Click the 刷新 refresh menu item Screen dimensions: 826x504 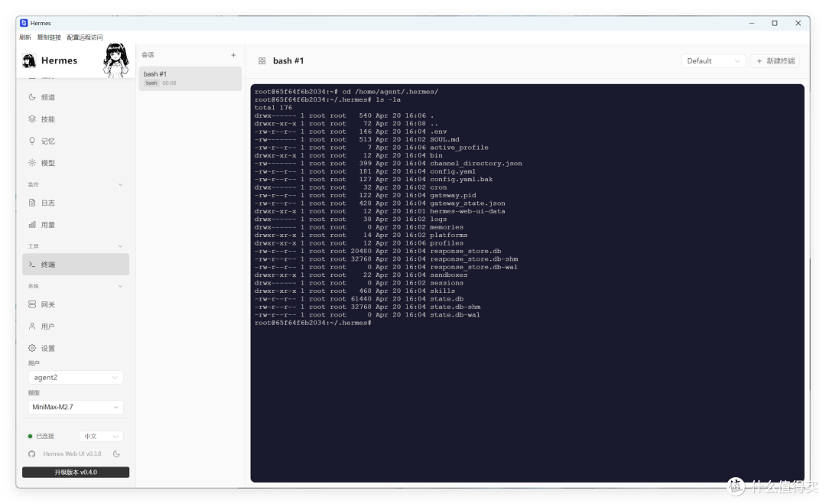[x=25, y=37]
